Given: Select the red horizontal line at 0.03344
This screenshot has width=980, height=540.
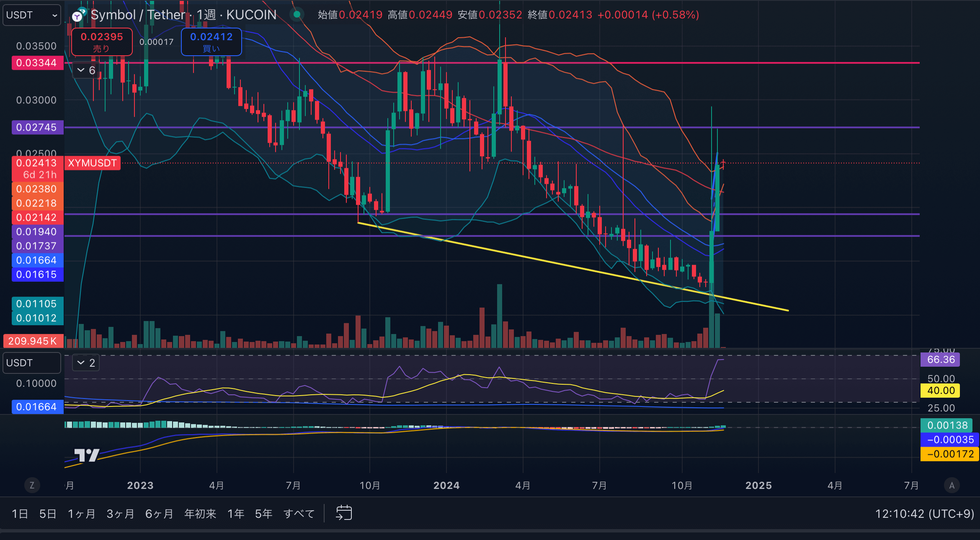Looking at the screenshot, I should click(x=492, y=63).
